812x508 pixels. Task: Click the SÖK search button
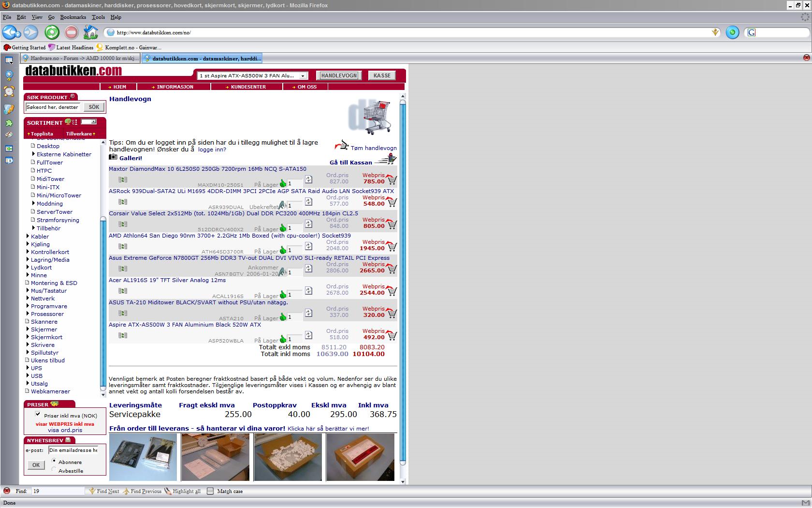(x=94, y=107)
